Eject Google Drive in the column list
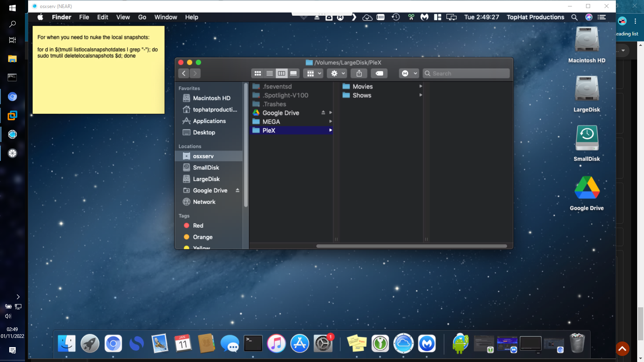This screenshot has height=362, width=644. point(323,113)
